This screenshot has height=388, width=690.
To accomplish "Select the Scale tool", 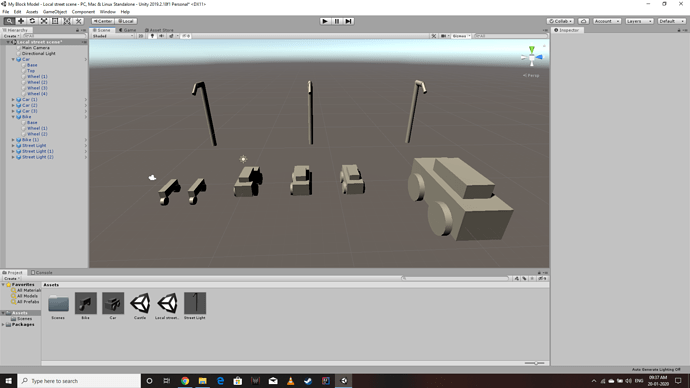I will tap(44, 21).
